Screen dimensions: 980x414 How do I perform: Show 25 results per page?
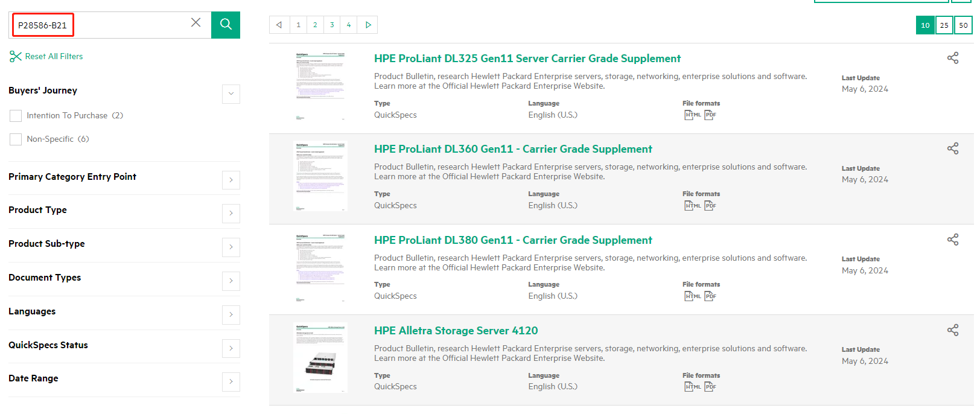[x=944, y=25]
